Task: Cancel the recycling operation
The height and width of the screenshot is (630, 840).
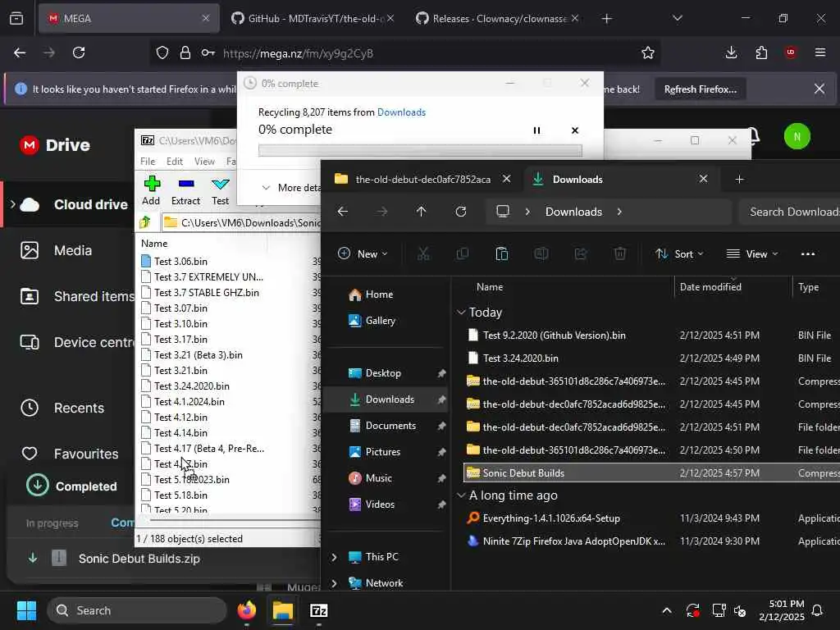Action: [x=575, y=130]
